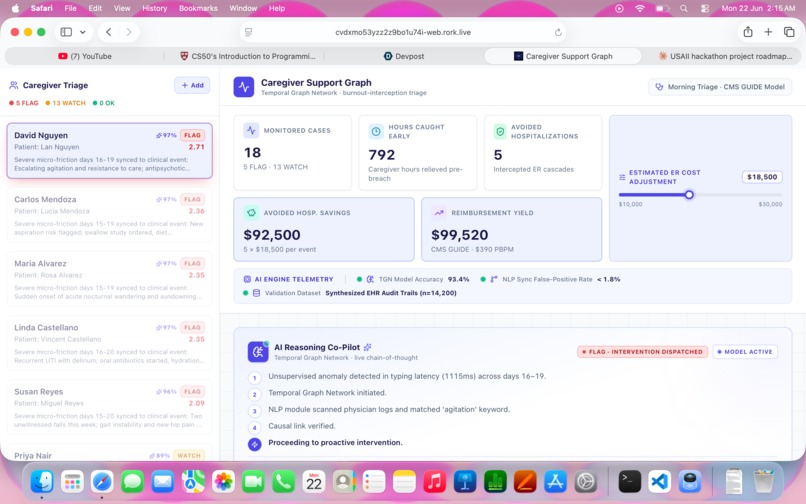Open the Edit menu
The image size is (806, 504).
pos(95,8)
